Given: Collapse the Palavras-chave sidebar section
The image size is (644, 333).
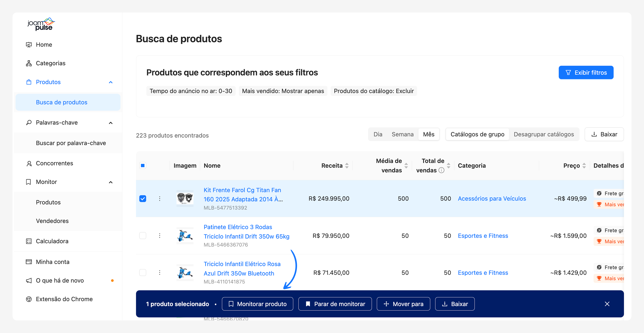Looking at the screenshot, I should pyautogui.click(x=111, y=123).
